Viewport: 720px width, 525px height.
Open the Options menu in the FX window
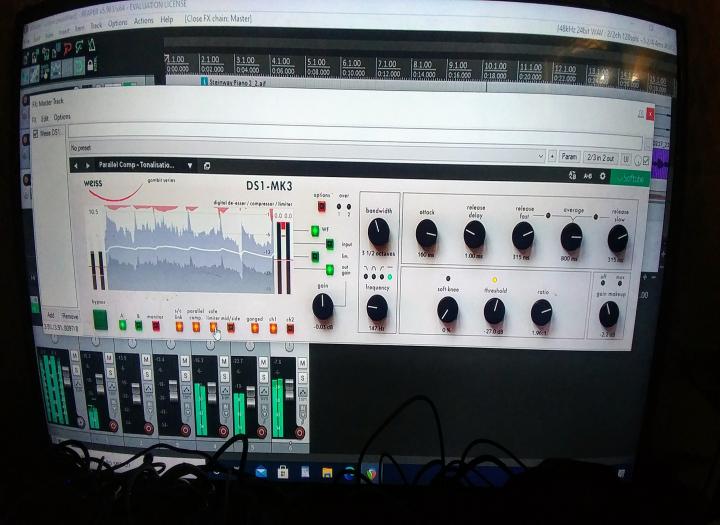point(62,117)
